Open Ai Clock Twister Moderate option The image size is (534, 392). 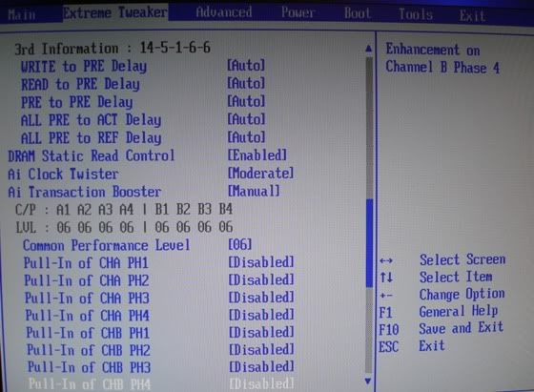(260, 173)
